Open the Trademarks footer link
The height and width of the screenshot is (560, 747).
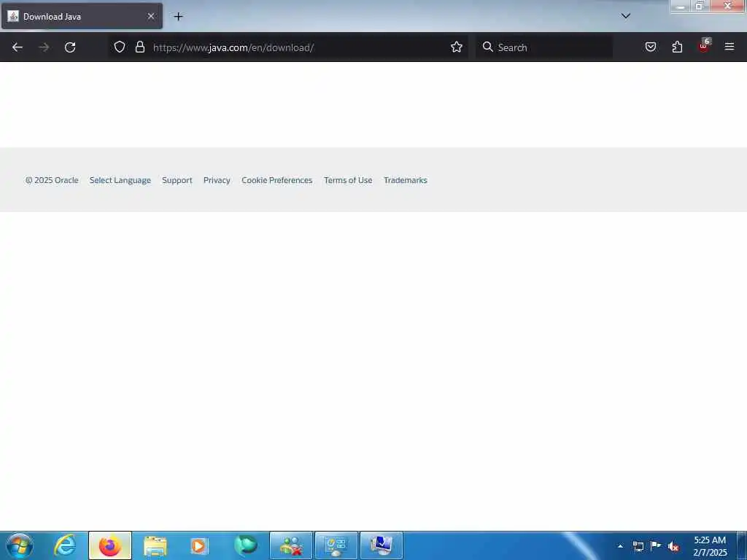406,180
